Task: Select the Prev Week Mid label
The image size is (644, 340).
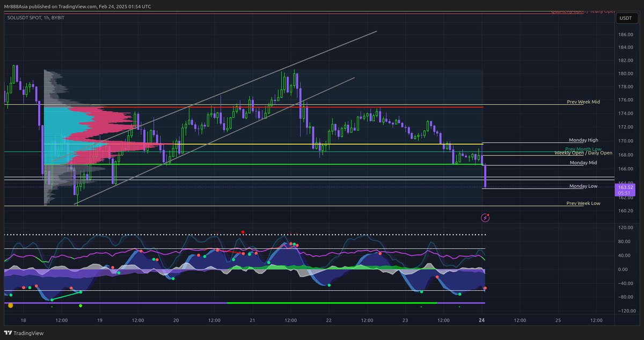Action: click(x=583, y=101)
